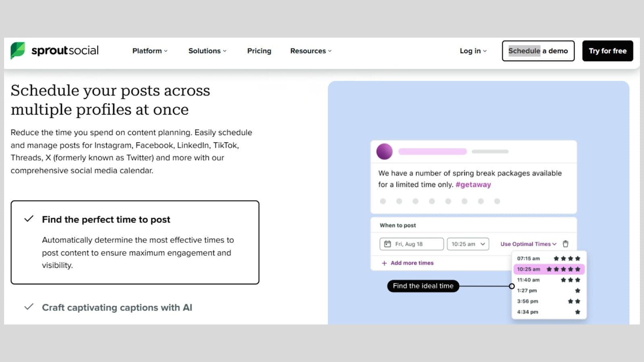Select the highlighted 10:25 am five-star time
Image resolution: width=644 pixels, height=362 pixels.
pos(549,269)
